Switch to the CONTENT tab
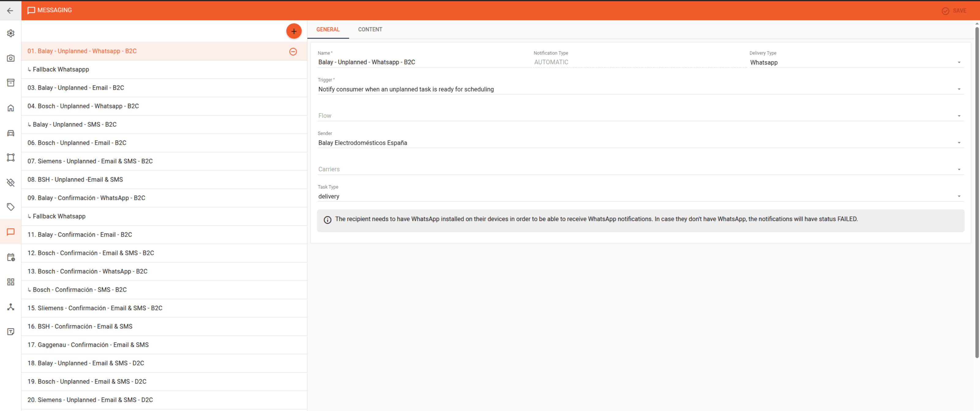The image size is (980, 411). point(370,29)
